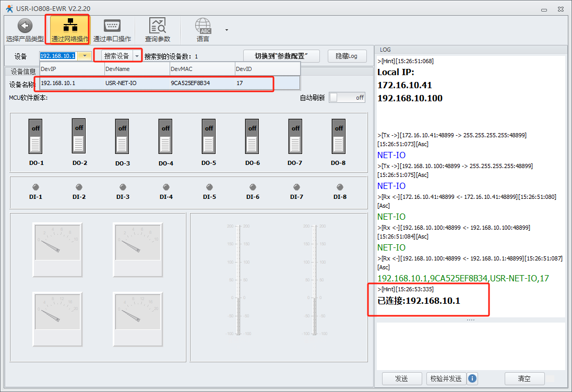Open the 搜索设备 dropdown arrow

click(137, 56)
